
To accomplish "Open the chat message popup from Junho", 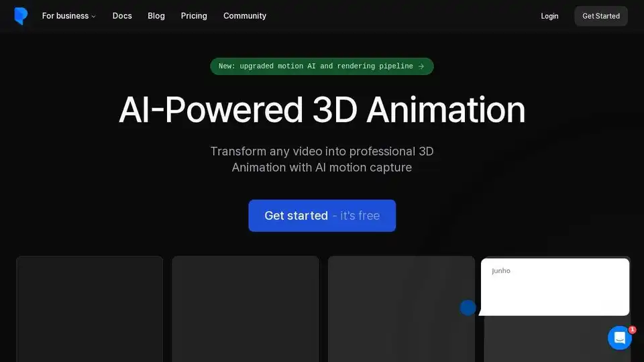I will 555,287.
